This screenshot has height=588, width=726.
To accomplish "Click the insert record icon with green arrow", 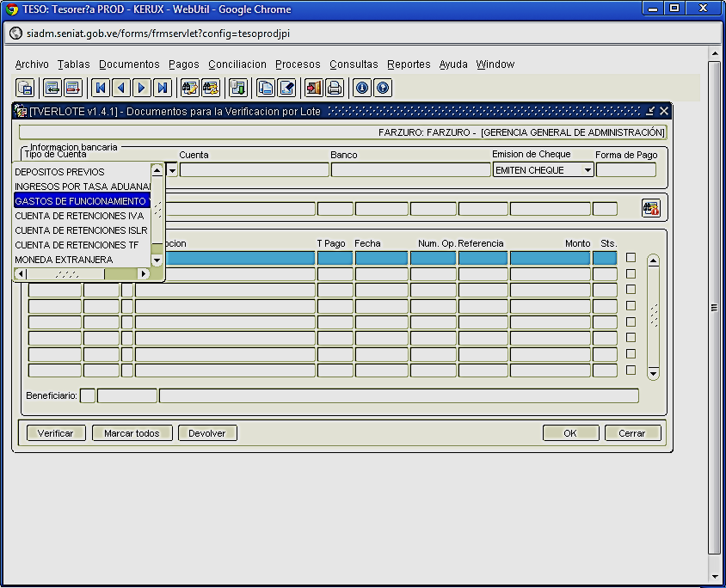I will [x=52, y=88].
